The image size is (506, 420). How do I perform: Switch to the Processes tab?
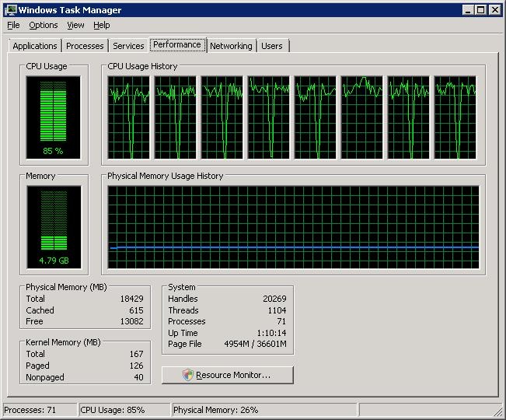85,46
